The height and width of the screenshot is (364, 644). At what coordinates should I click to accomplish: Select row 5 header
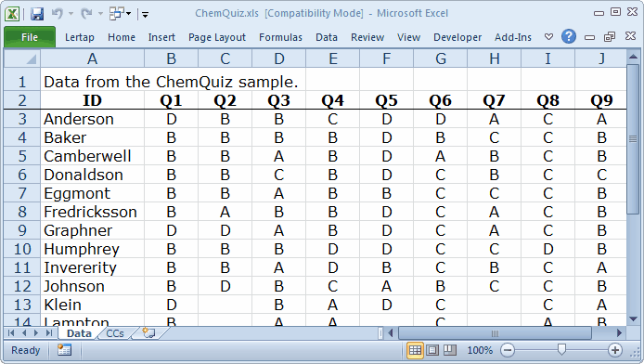click(22, 156)
